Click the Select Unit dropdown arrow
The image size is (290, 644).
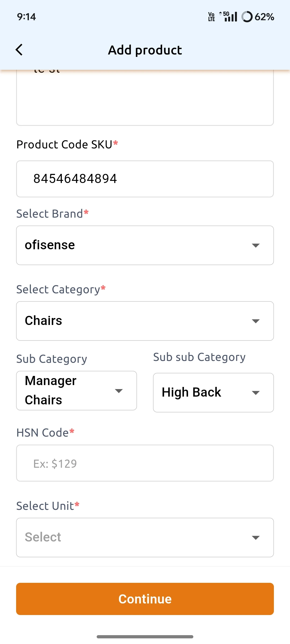point(256,538)
